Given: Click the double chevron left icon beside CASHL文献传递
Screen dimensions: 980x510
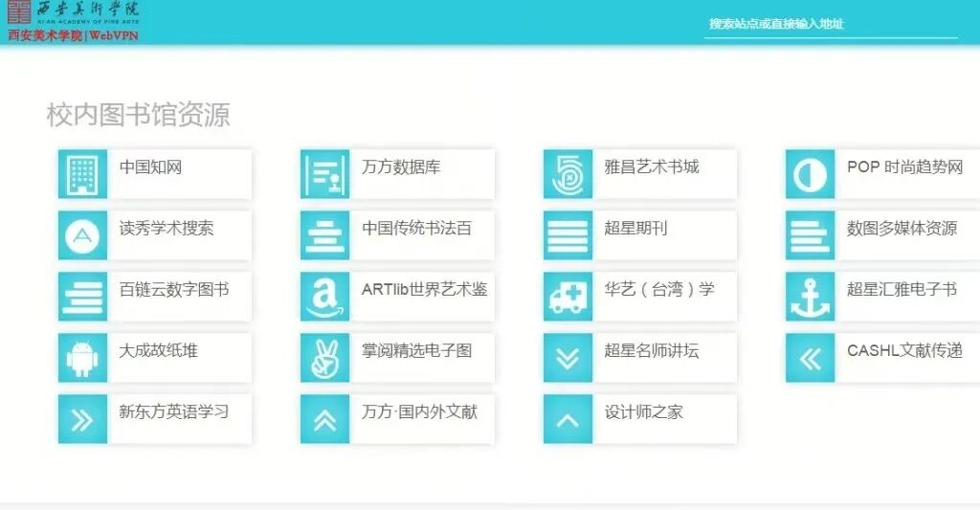Looking at the screenshot, I should click(x=810, y=358).
